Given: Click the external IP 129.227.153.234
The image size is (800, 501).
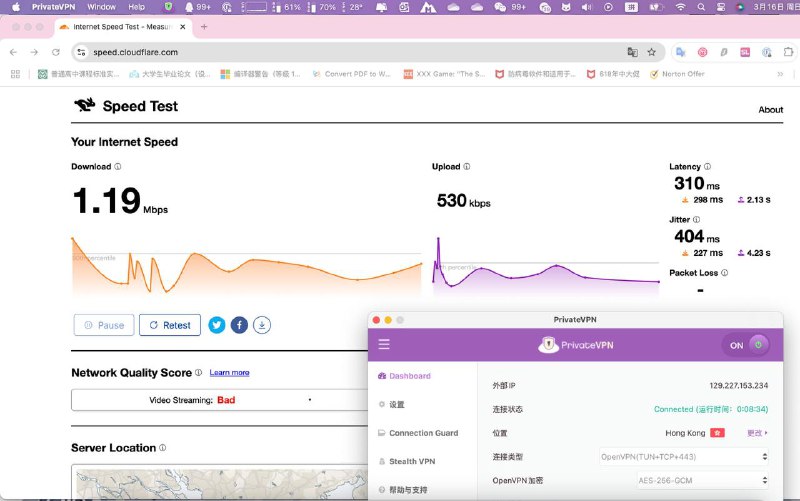Looking at the screenshot, I should (738, 385).
